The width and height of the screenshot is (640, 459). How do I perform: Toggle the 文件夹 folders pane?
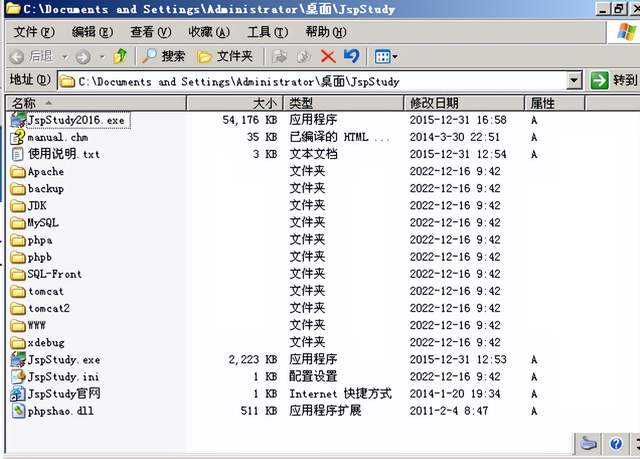224,56
